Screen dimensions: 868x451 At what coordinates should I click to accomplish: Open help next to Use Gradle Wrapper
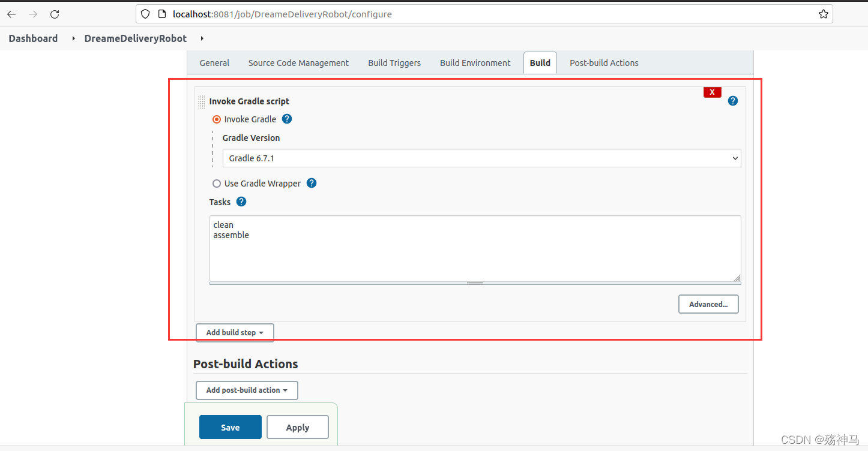(312, 183)
